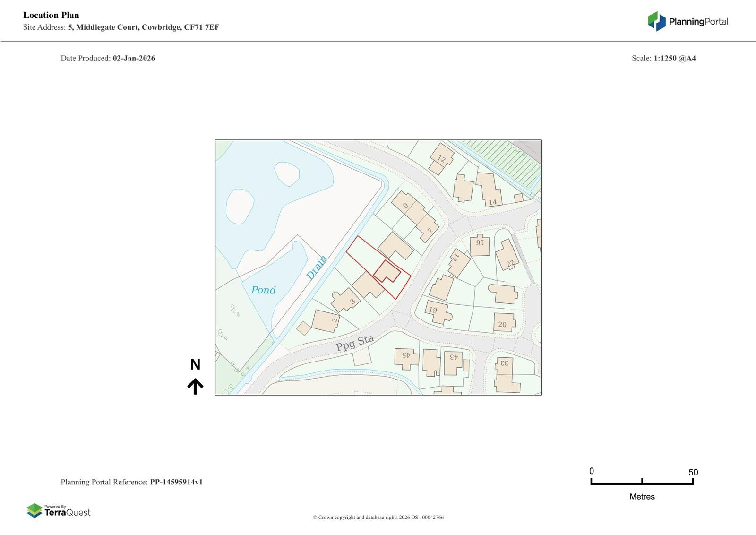
Task: Click the 'Location Plan' title
Action: click(x=51, y=15)
